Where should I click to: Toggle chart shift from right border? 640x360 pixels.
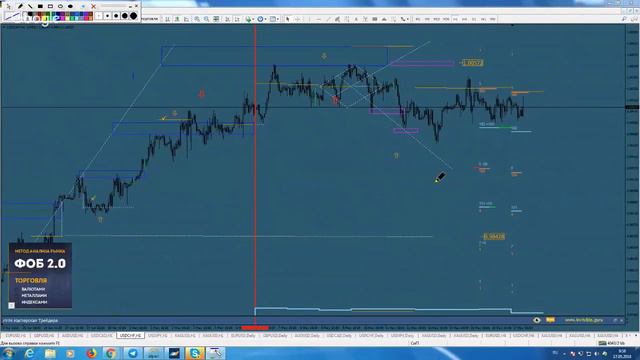pos(237,19)
